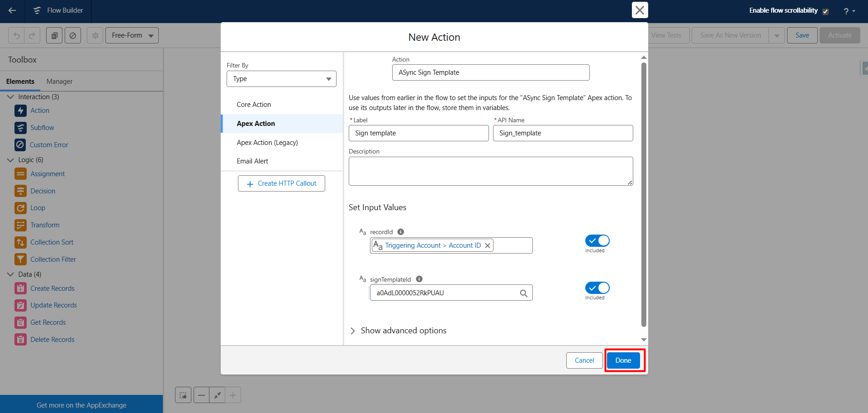Toggle the signTemplateId Included switch

coord(597,288)
